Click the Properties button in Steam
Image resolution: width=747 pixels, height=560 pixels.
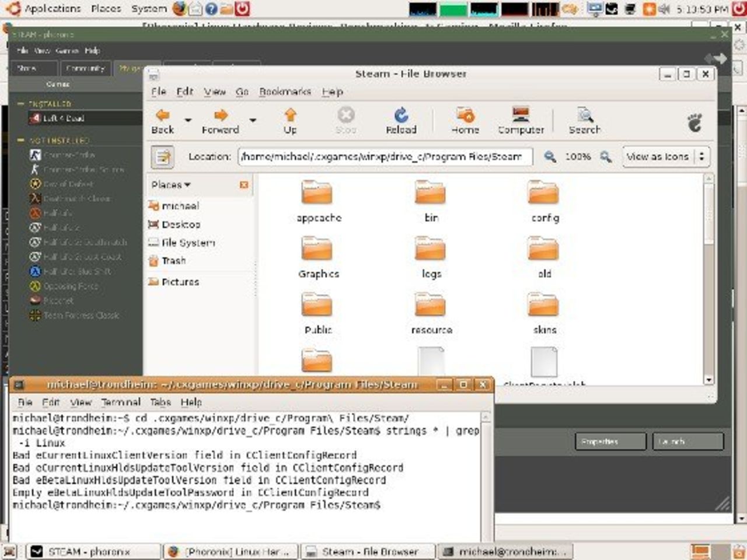(x=610, y=442)
